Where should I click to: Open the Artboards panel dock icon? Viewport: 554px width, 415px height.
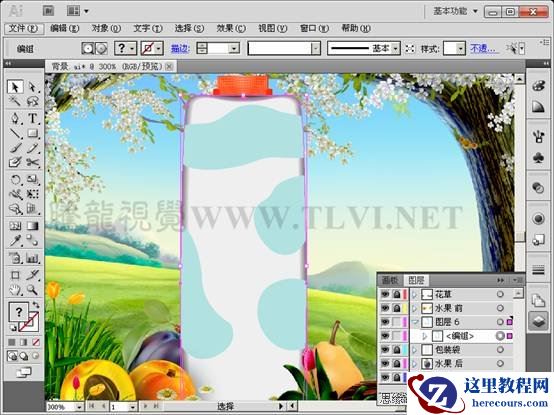click(x=538, y=301)
